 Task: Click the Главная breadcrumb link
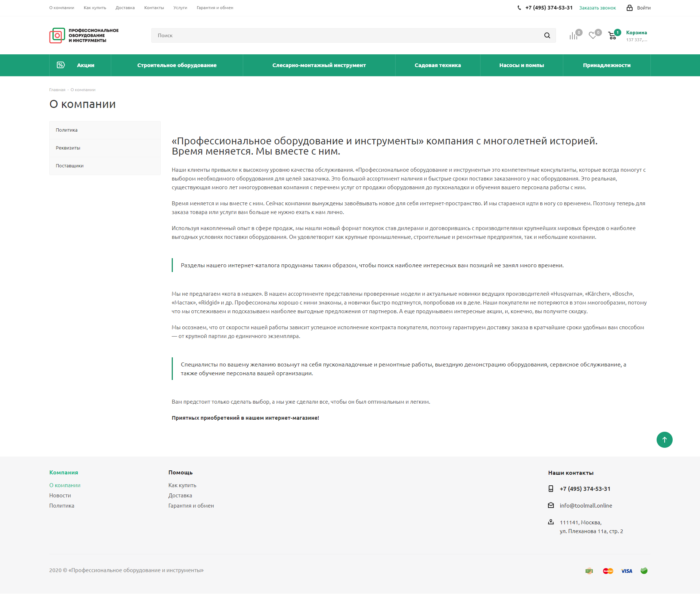[57, 90]
